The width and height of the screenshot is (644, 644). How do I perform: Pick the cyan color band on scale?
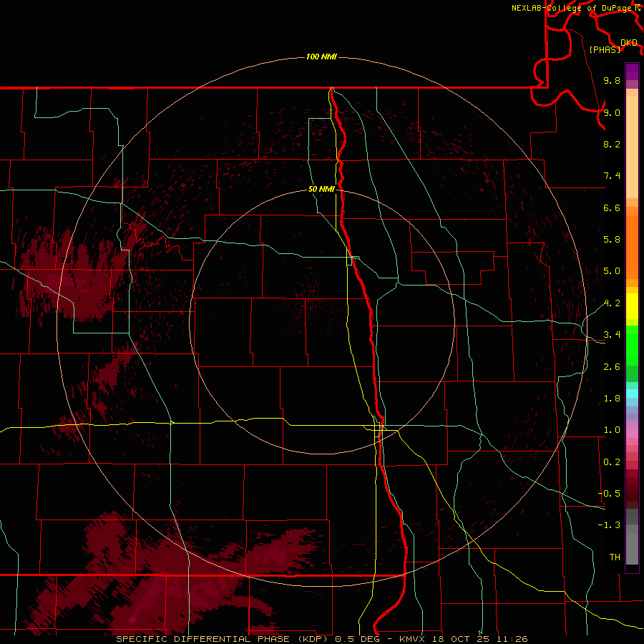[x=632, y=394]
